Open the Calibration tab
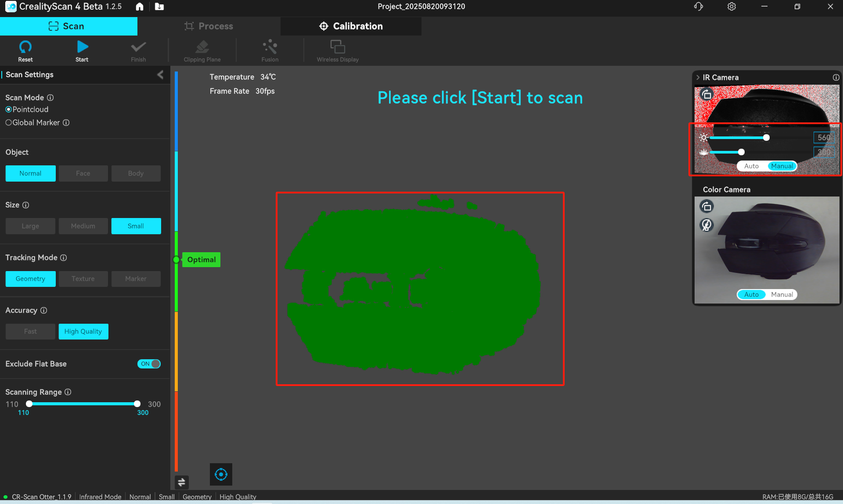The width and height of the screenshot is (843, 504). [351, 26]
